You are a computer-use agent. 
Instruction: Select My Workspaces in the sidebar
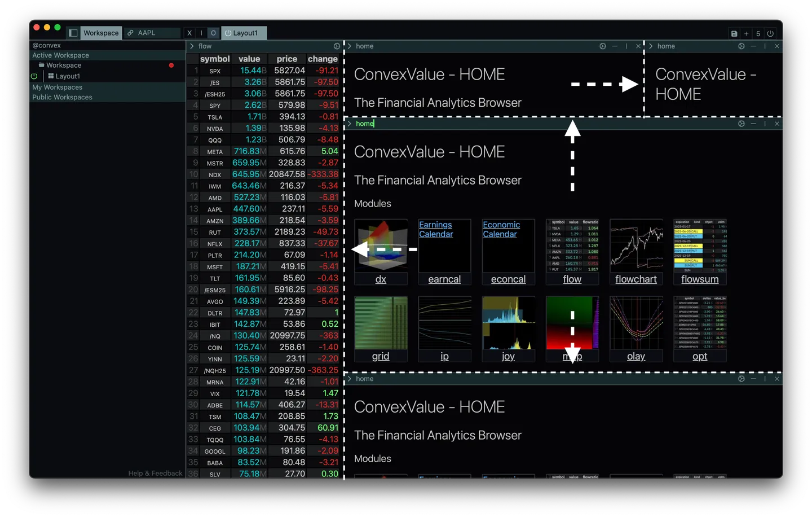[x=108, y=87]
